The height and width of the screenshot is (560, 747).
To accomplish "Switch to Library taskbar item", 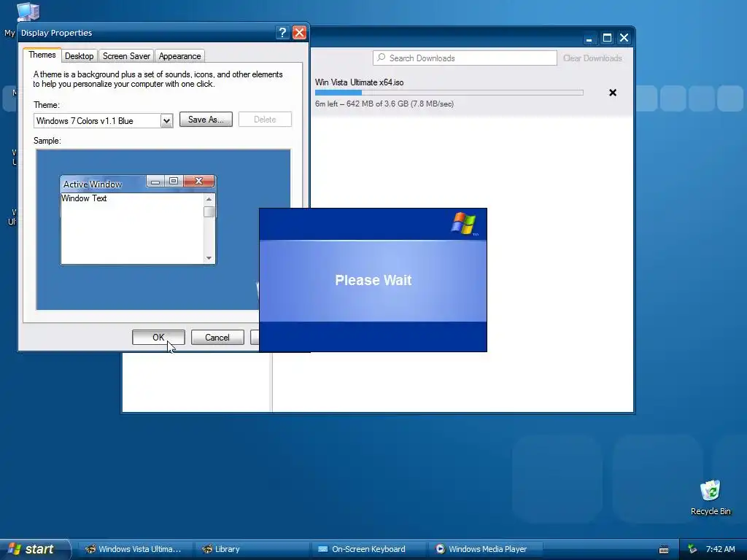I will pyautogui.click(x=252, y=549).
